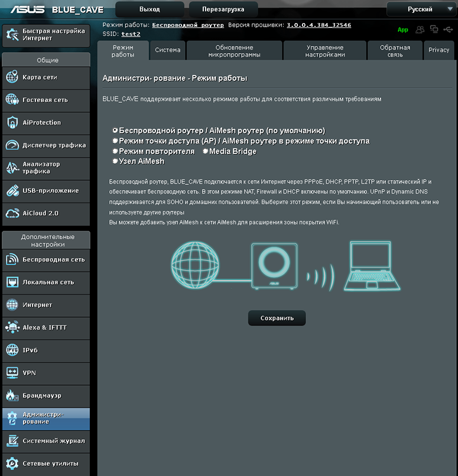Click the Выход logout button
The width and height of the screenshot is (458, 476).
pos(150,9)
